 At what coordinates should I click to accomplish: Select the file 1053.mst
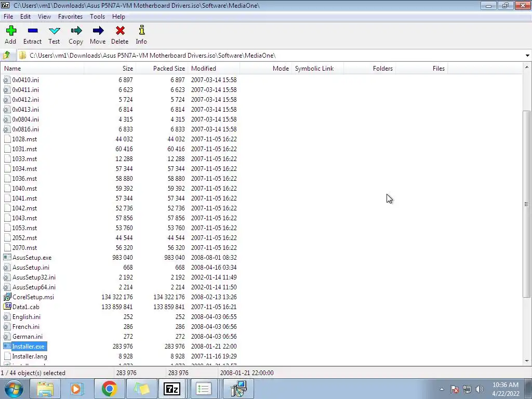[24, 228]
